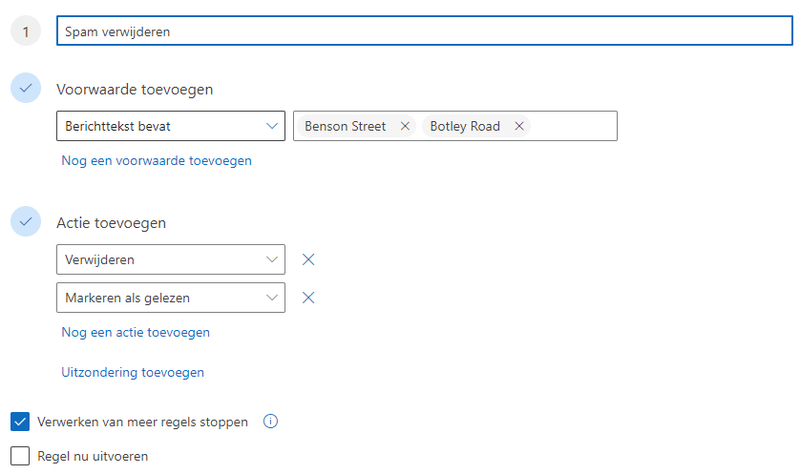Delete the Markeren als gelezen action row
Image resolution: width=800 pixels, height=474 pixels.
click(309, 297)
